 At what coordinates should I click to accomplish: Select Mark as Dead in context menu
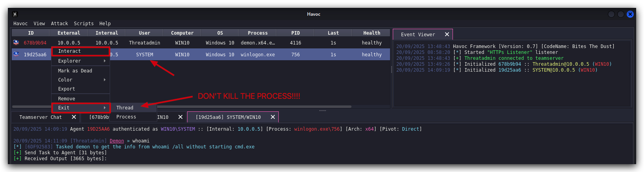click(81, 71)
